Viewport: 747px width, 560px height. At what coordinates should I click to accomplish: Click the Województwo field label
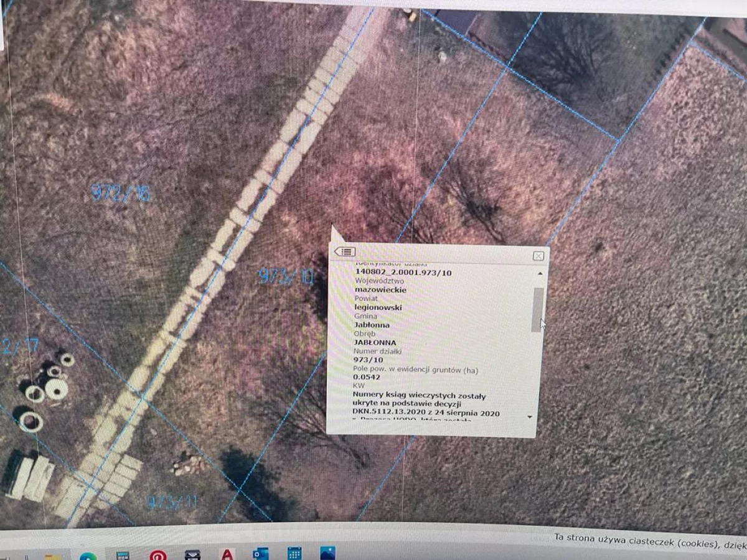point(379,281)
